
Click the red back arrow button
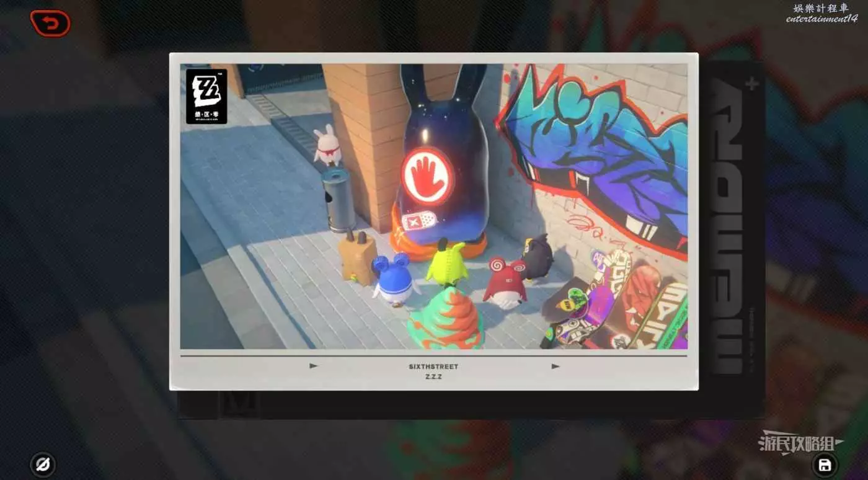50,24
